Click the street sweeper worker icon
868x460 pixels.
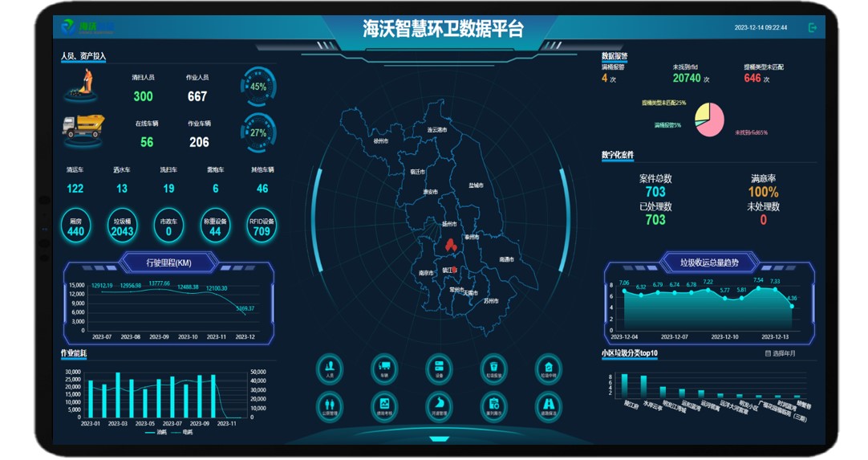[82, 85]
